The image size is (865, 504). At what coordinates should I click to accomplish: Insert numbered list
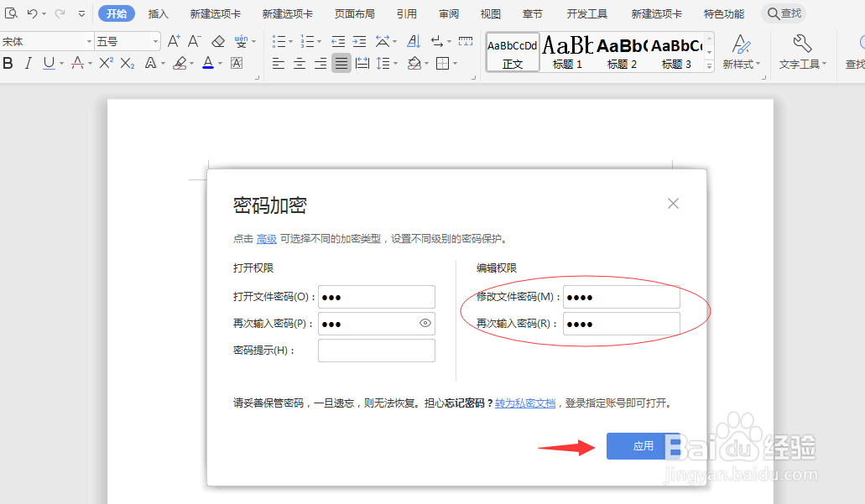[x=307, y=41]
